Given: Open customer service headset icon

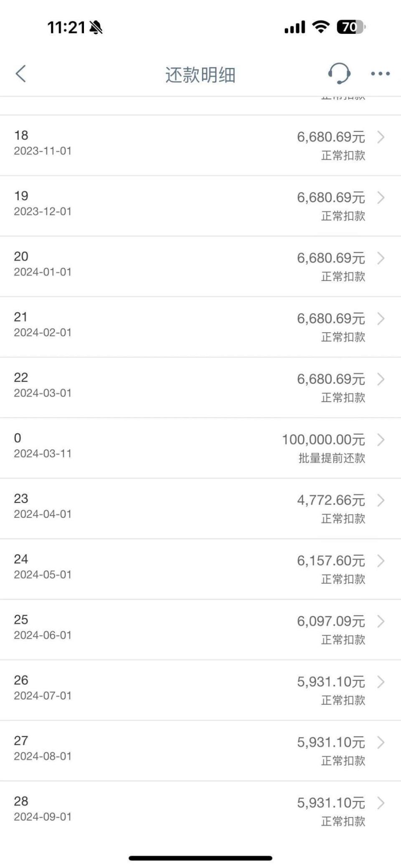Looking at the screenshot, I should (339, 73).
